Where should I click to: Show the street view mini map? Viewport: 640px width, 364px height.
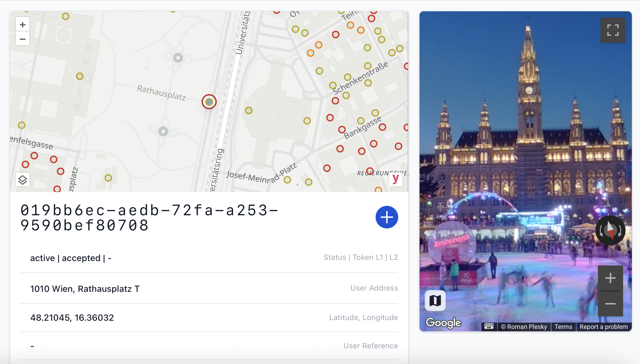(x=435, y=301)
